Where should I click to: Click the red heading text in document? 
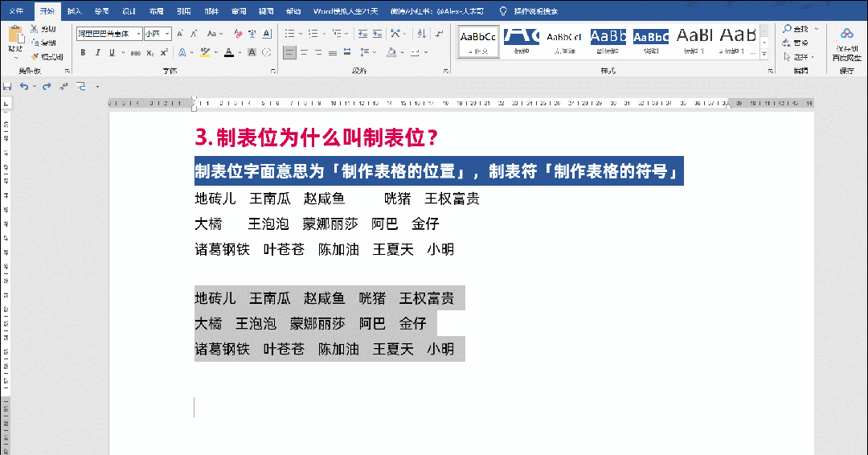316,137
